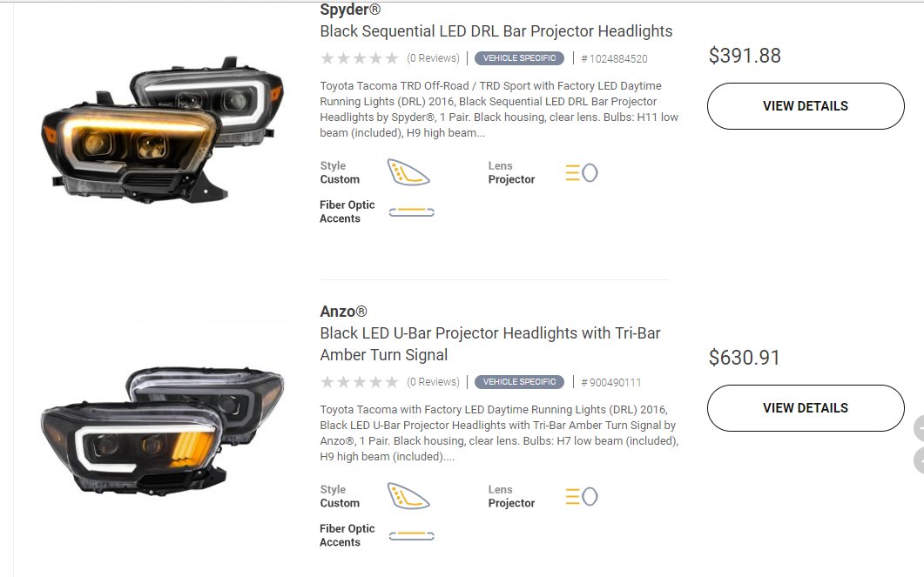Viewport: 924px width, 577px height.
Task: Click the Custom style headlight icon for Anzo
Action: tap(408, 496)
